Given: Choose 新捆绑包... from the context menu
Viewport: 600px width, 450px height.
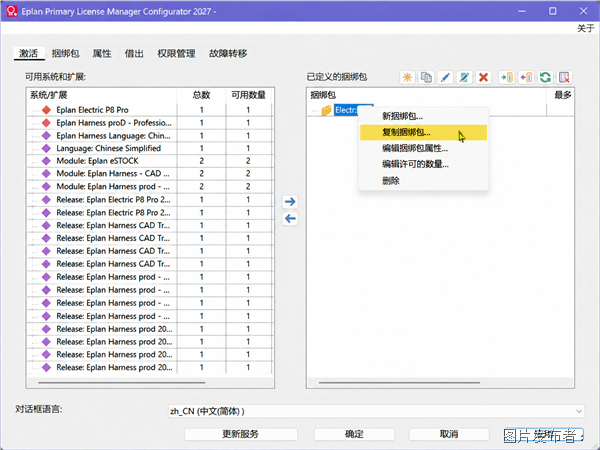Looking at the screenshot, I should (x=423, y=116).
